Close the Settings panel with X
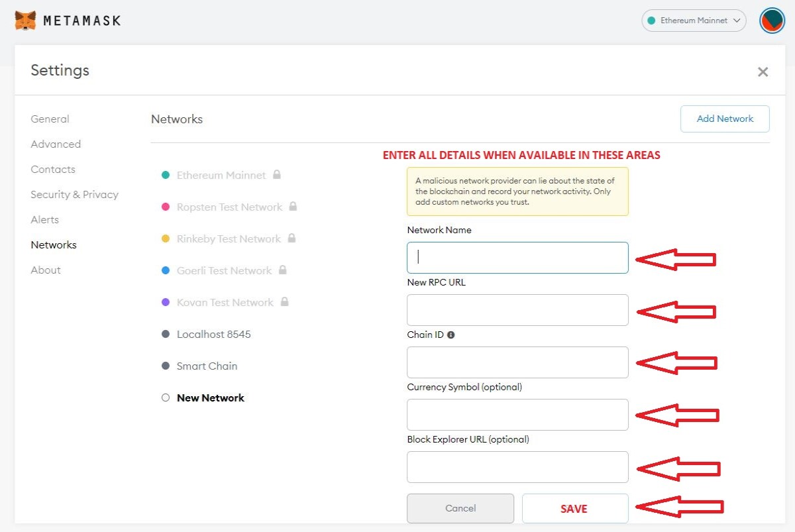The width and height of the screenshot is (795, 532). point(763,72)
